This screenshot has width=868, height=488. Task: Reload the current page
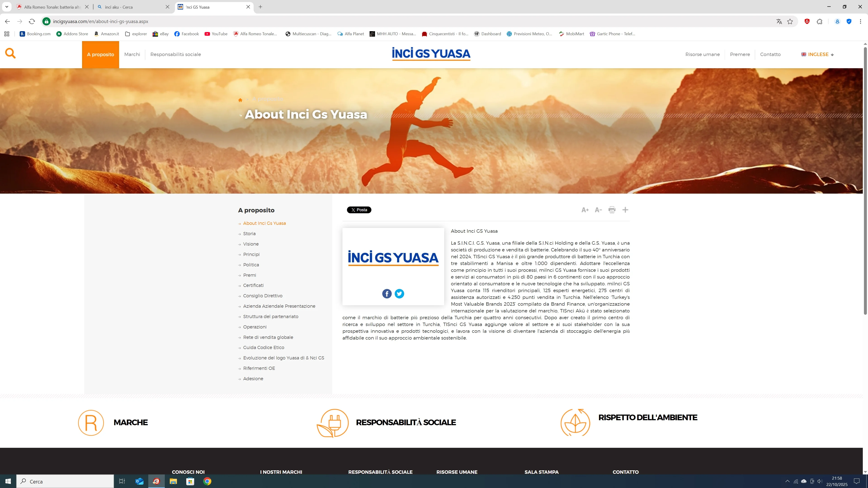point(32,21)
